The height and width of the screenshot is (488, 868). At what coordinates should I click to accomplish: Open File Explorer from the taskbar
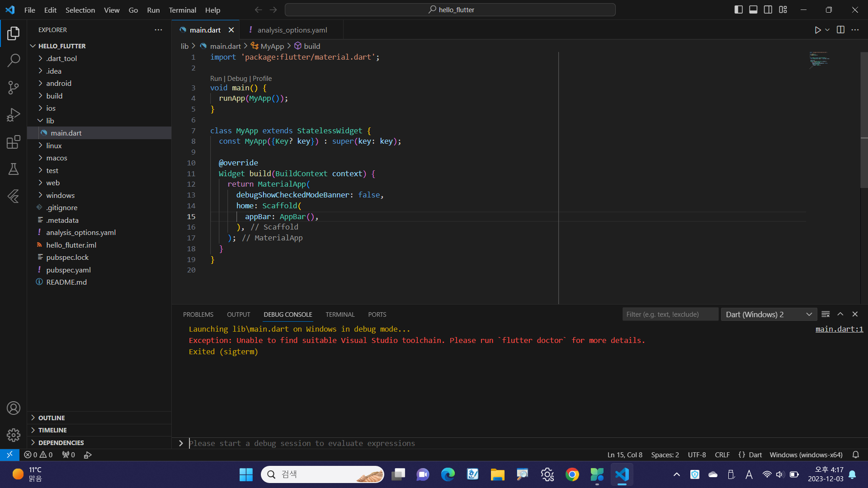[497, 474]
